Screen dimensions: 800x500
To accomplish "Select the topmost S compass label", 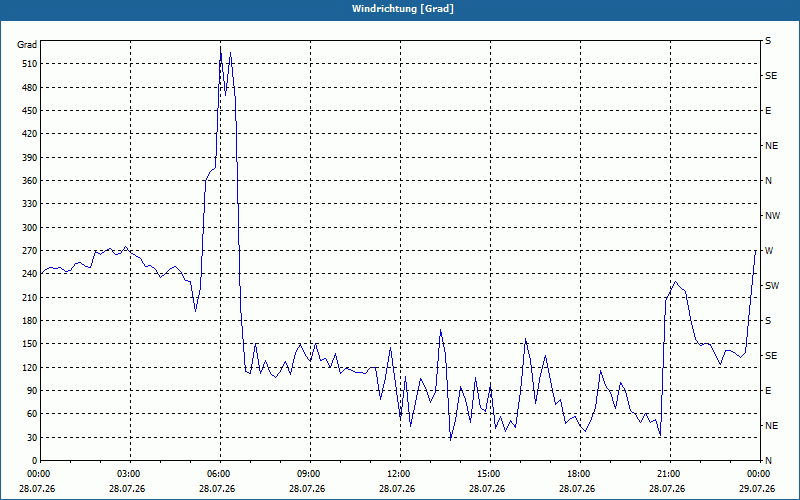I will pos(768,41).
